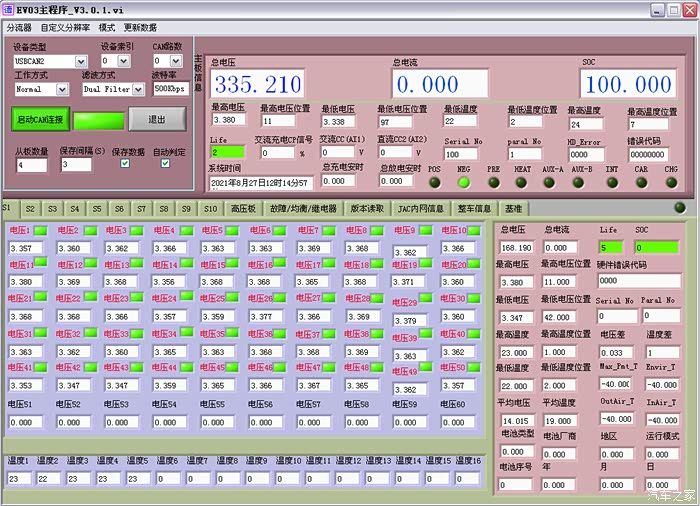
Task: Click the green connection status bar
Action: click(x=98, y=120)
